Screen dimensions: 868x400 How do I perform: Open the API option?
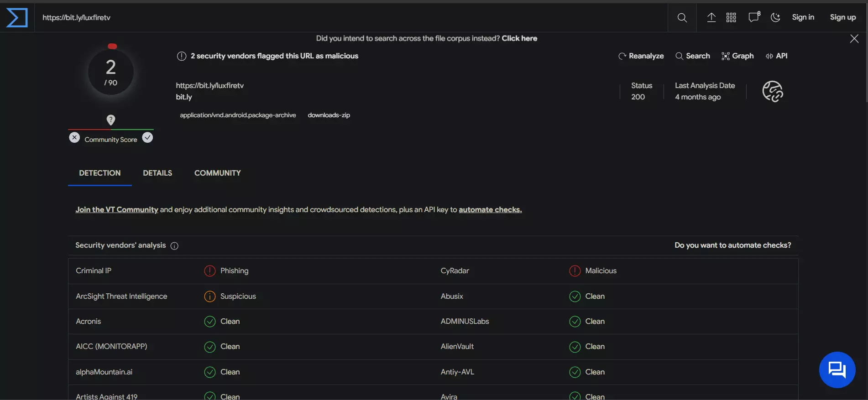pos(776,56)
